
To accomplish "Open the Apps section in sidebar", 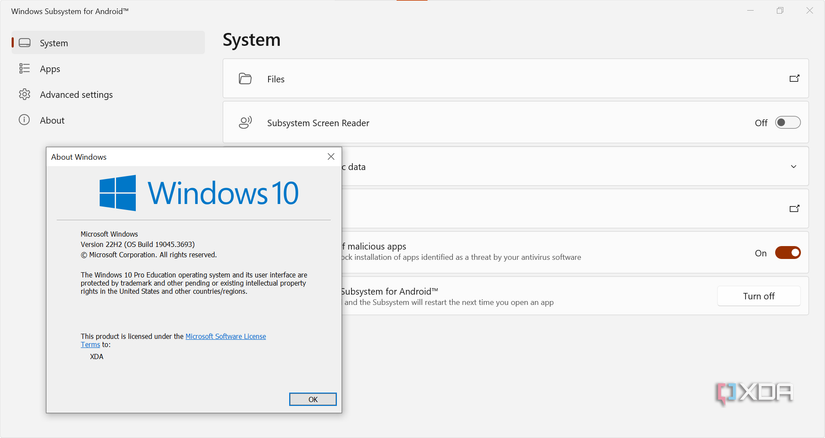I will click(50, 69).
